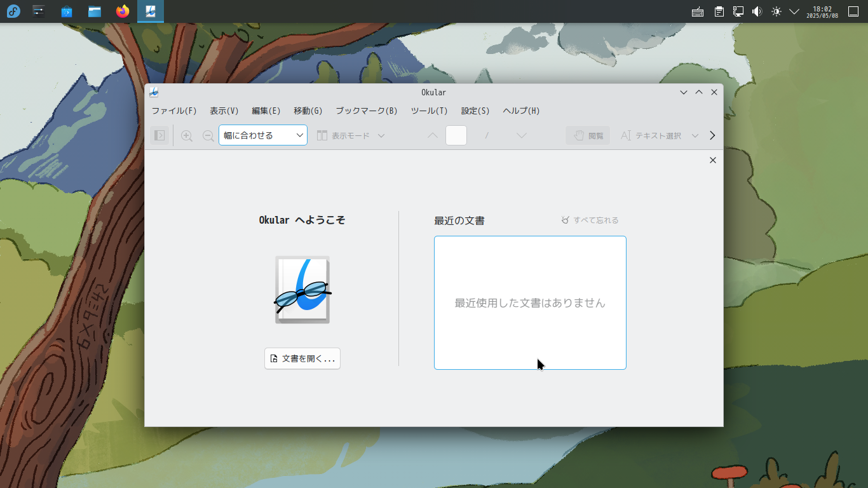The height and width of the screenshot is (488, 868).
Task: Open the ヘルプ(H) menu
Action: 521,111
